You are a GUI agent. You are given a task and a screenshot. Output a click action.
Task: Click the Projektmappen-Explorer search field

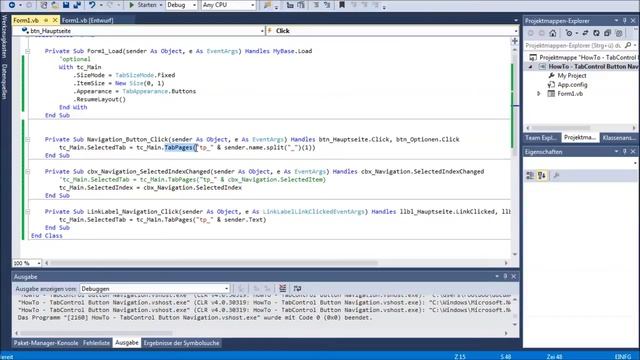pyautogui.click(x=573, y=45)
